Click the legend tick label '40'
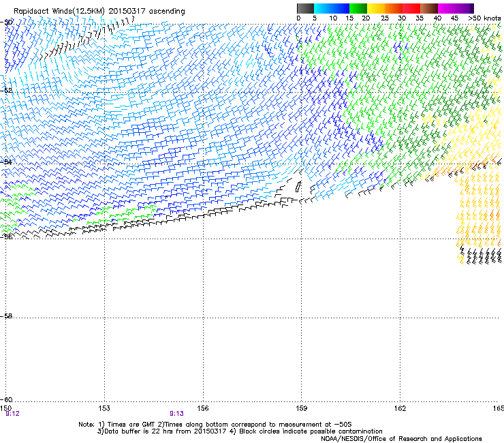 pyautogui.click(x=437, y=18)
